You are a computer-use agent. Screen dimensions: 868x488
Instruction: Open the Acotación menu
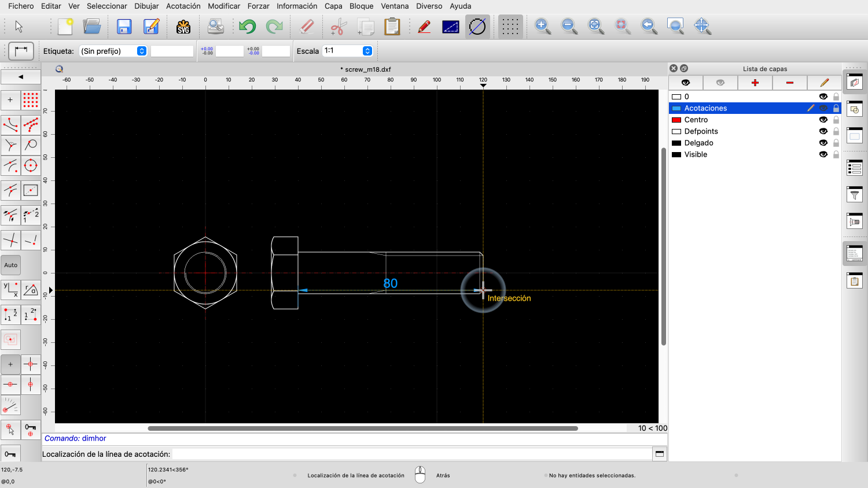pos(183,6)
